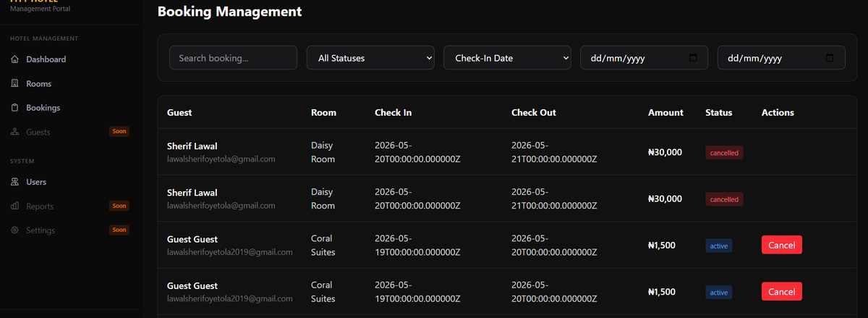Click Sherif Lawal name in second row

click(192, 193)
